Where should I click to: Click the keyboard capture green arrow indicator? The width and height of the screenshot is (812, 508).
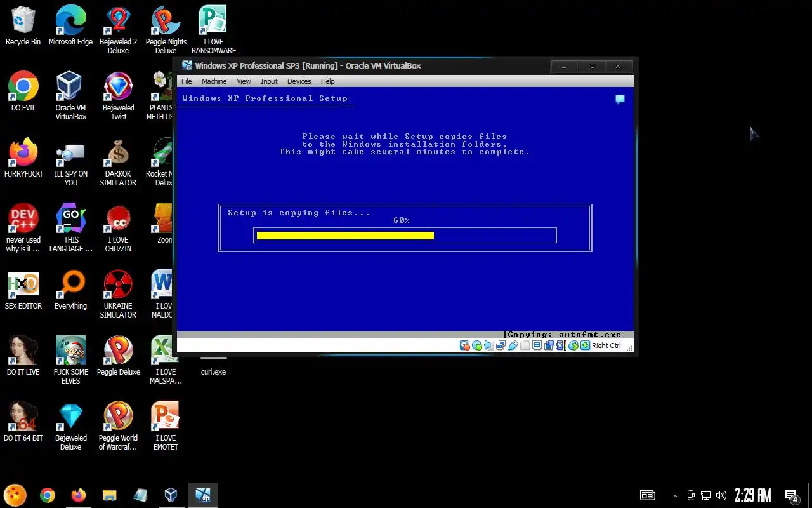pos(585,345)
